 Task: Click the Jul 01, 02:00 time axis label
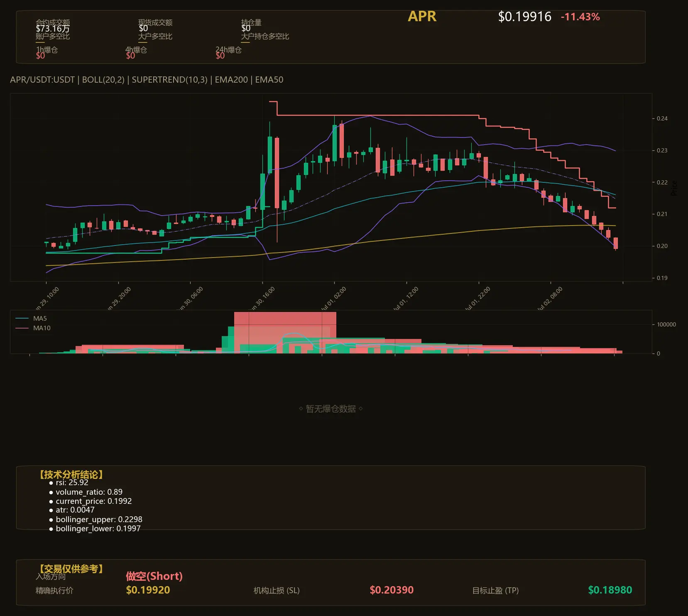click(x=333, y=298)
